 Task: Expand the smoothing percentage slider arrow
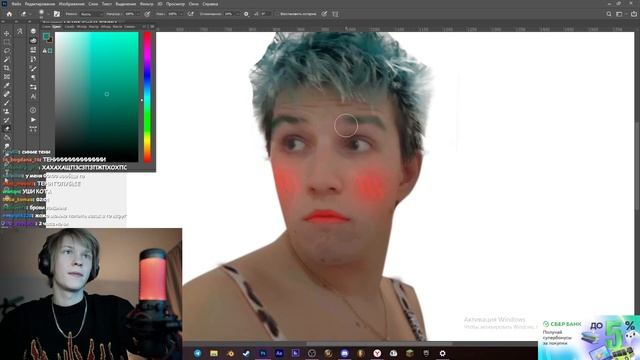tap(237, 14)
